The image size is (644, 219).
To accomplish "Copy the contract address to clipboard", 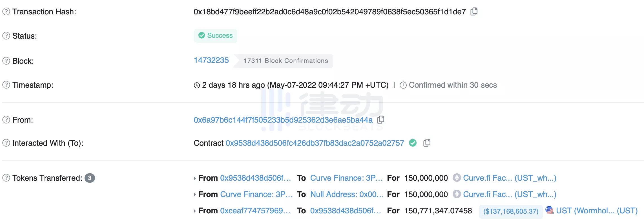I will tap(427, 143).
